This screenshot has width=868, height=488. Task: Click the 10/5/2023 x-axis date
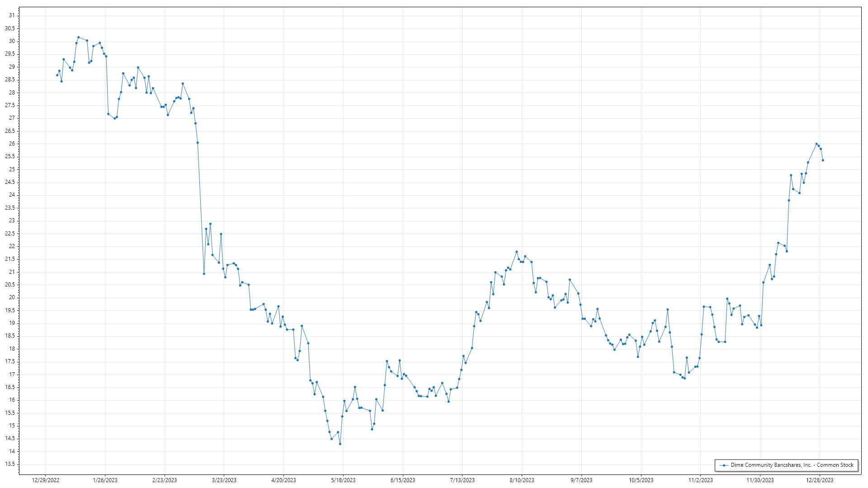coord(641,480)
